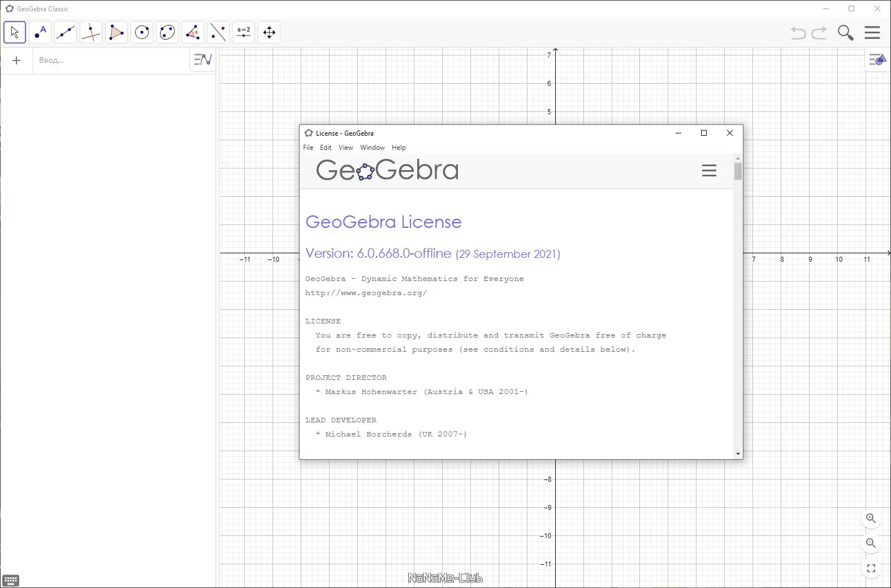Open Edit menu in License window
891x588 pixels.
click(326, 148)
